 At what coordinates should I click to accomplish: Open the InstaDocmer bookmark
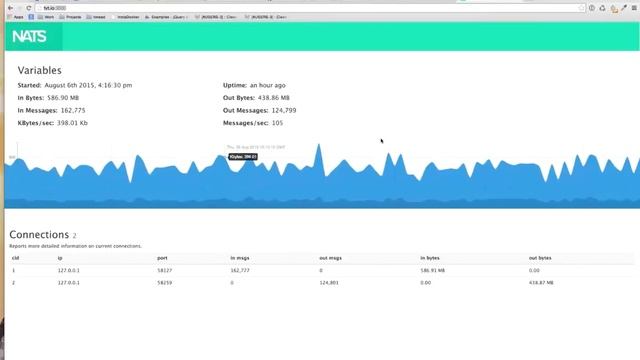pyautogui.click(x=125, y=17)
